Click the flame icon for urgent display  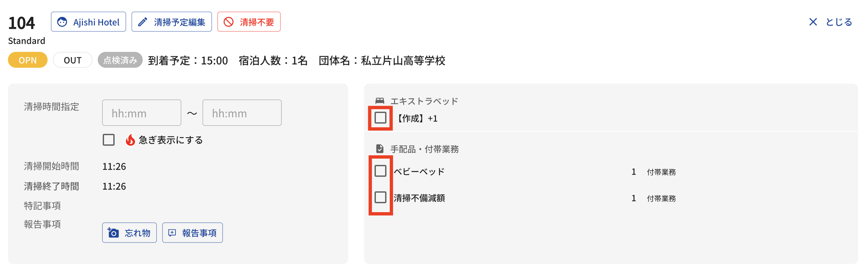pyautogui.click(x=130, y=140)
